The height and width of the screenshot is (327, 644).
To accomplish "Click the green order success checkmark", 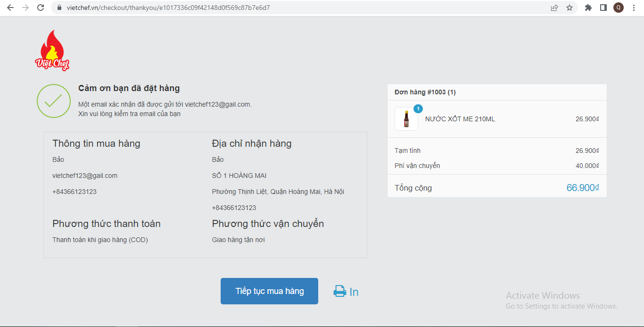I will (x=53, y=101).
